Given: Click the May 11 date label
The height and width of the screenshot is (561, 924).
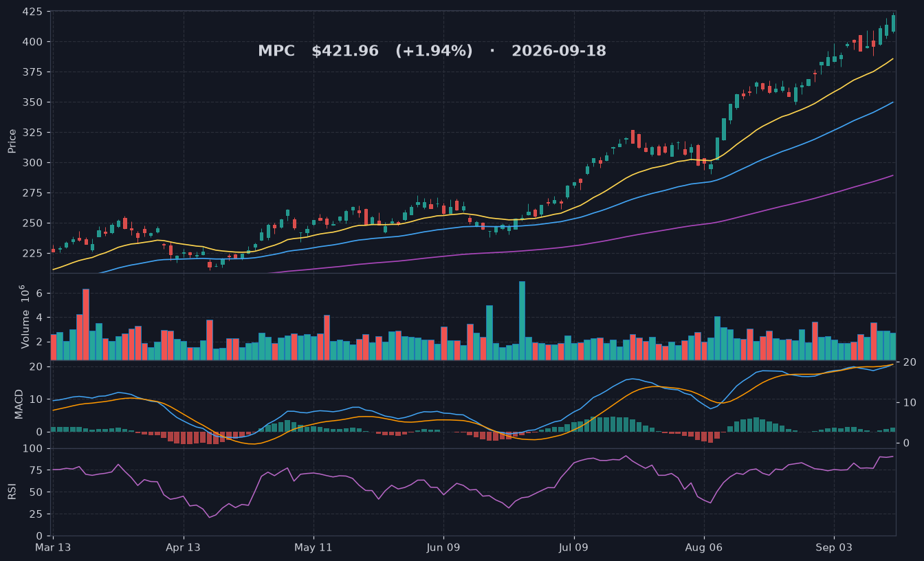Looking at the screenshot, I should click(x=313, y=548).
